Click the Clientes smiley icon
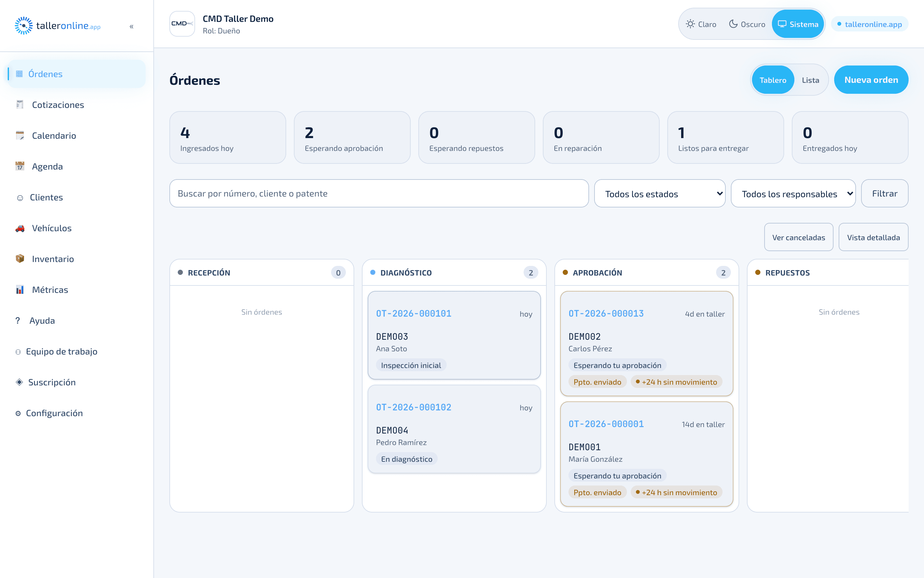The width and height of the screenshot is (924, 578). coord(20,197)
